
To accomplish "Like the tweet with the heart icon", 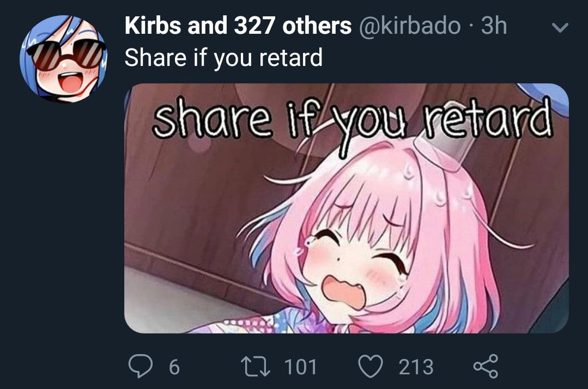I will pyautogui.click(x=371, y=366).
